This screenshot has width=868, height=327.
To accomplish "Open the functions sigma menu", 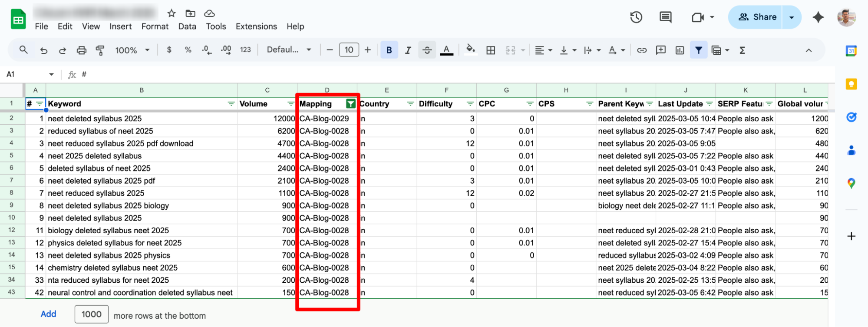I will 743,50.
